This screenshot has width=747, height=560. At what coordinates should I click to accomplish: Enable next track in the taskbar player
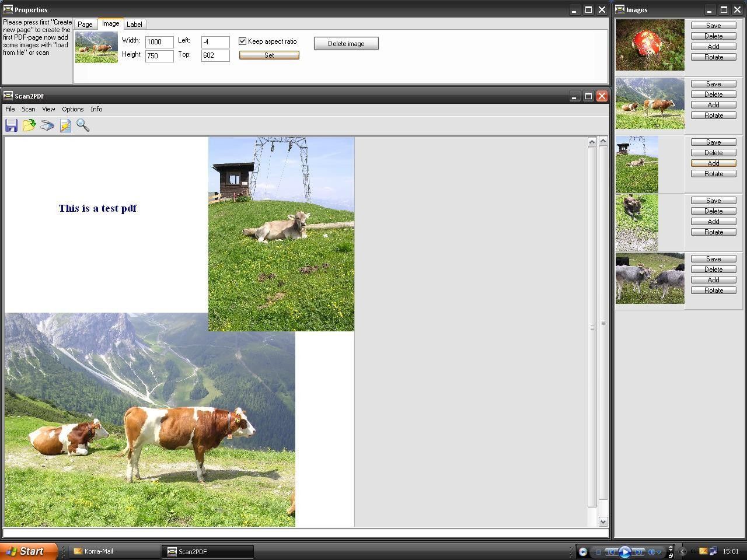639,552
